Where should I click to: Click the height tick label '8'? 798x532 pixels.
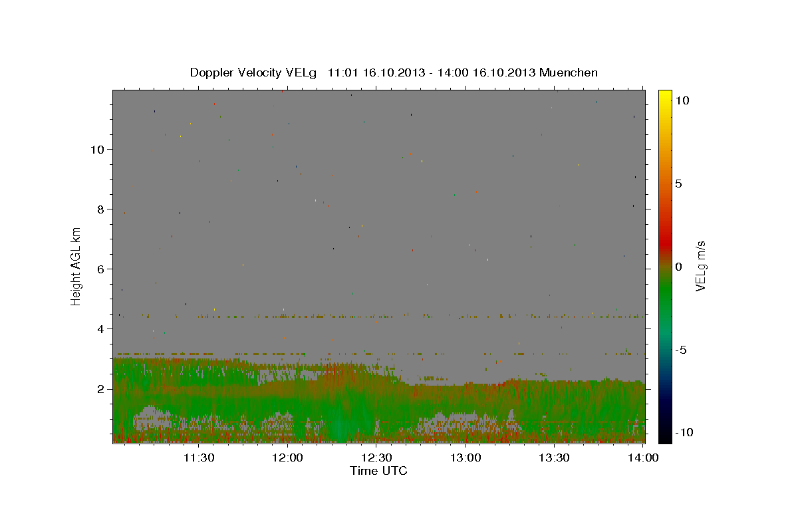click(101, 209)
